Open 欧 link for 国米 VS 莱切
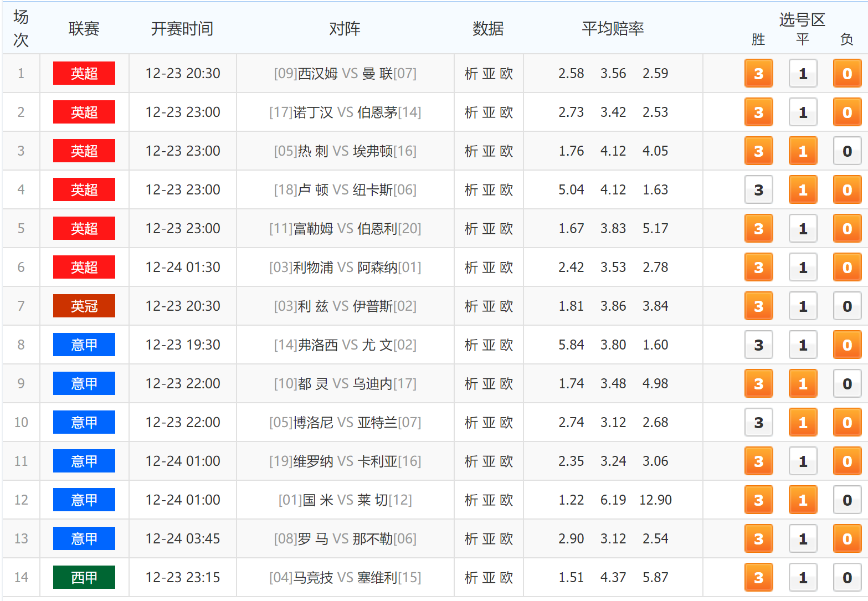The width and height of the screenshot is (868, 601). [506, 500]
